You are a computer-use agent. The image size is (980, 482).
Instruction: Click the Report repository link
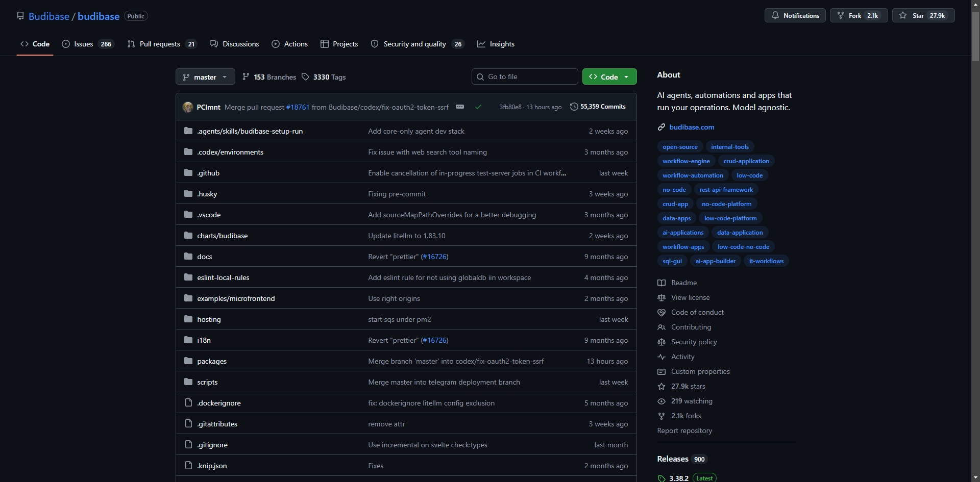point(684,431)
